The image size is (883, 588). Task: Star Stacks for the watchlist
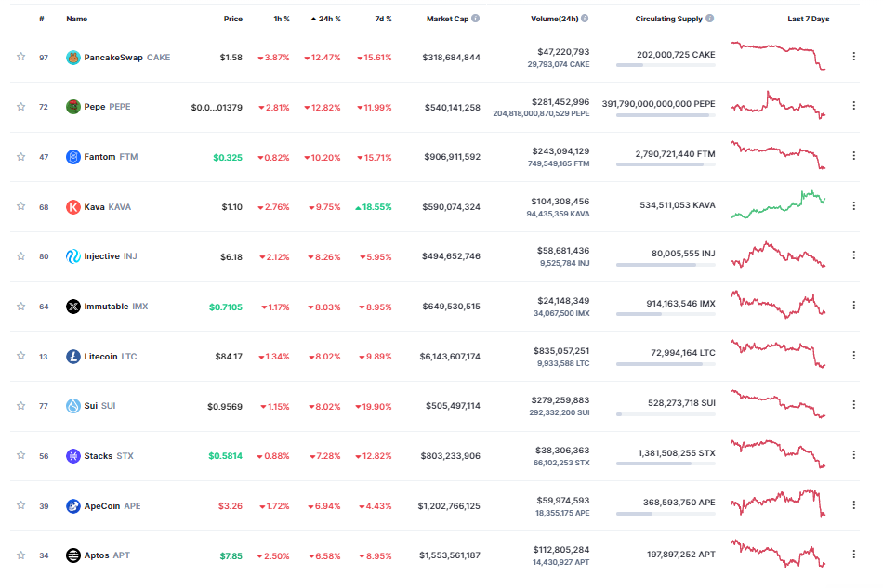click(x=20, y=455)
